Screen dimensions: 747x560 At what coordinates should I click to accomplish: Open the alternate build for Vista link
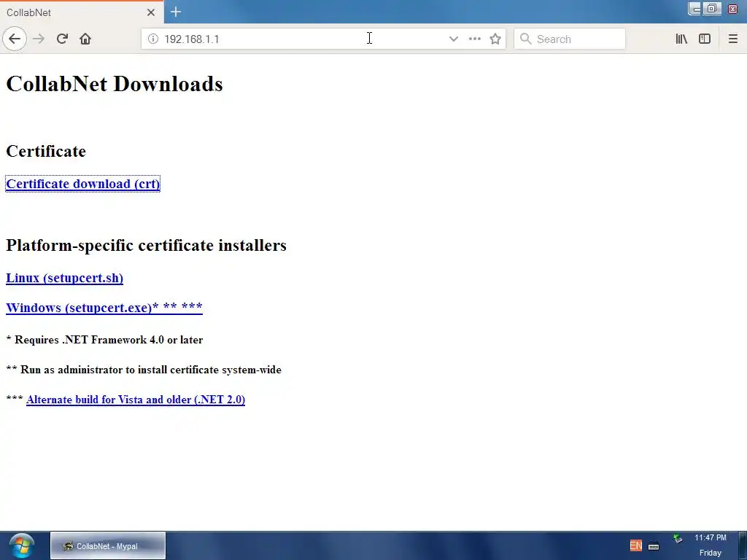click(x=136, y=400)
